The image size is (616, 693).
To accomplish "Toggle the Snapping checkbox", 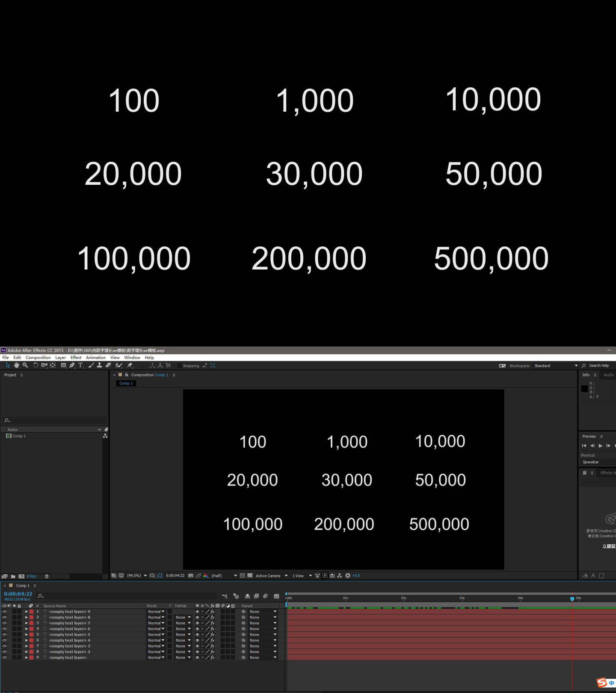I will [180, 366].
